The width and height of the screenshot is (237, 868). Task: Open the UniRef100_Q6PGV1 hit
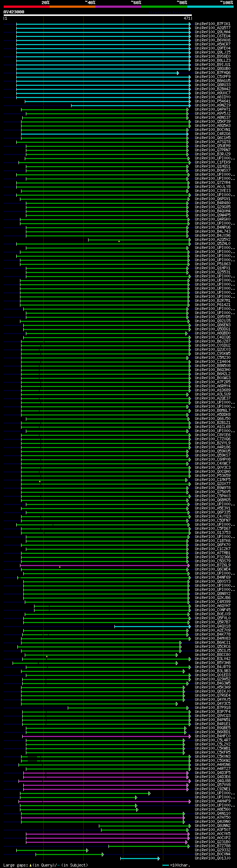(x=213, y=199)
